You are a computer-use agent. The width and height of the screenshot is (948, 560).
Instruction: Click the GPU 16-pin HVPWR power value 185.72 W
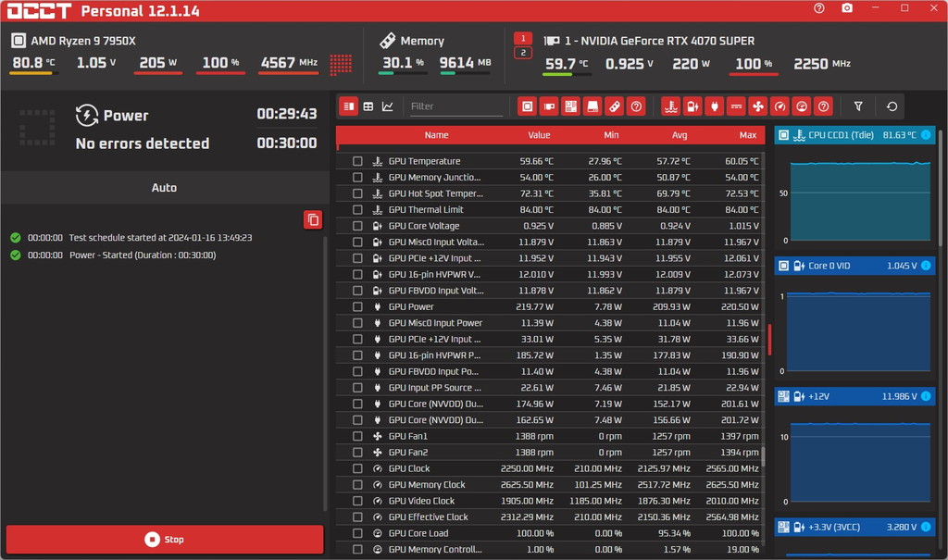pos(534,355)
